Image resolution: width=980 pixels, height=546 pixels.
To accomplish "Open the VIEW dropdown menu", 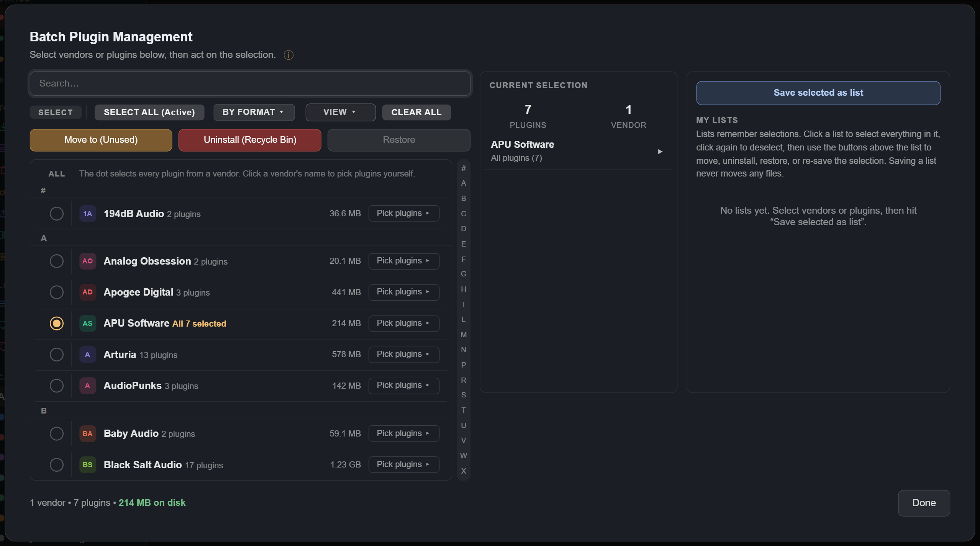I will [340, 112].
